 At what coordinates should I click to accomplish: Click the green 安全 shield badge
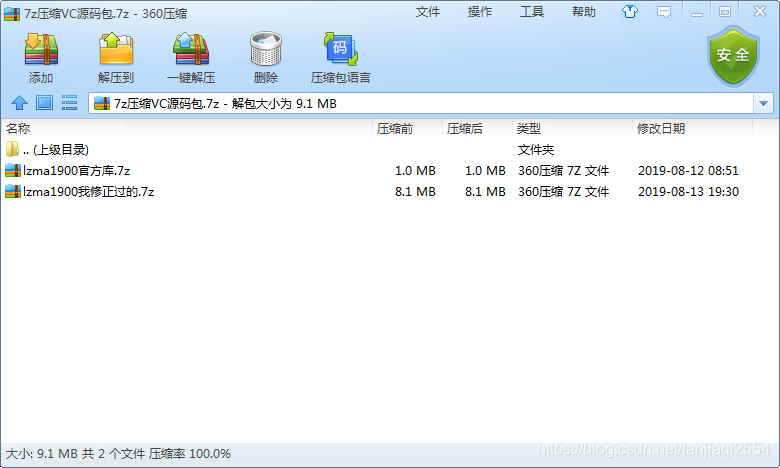(733, 56)
